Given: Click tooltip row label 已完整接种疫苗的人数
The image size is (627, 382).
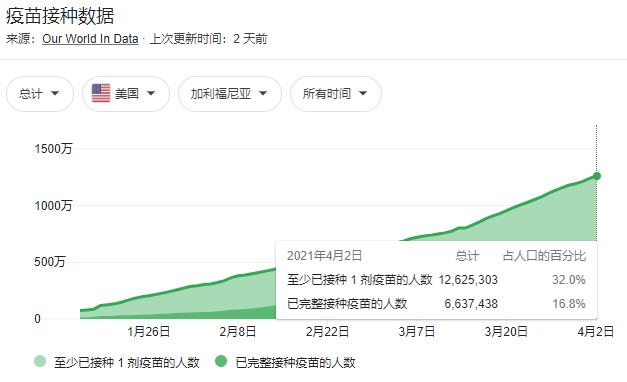Looking at the screenshot, I should coord(347,304).
